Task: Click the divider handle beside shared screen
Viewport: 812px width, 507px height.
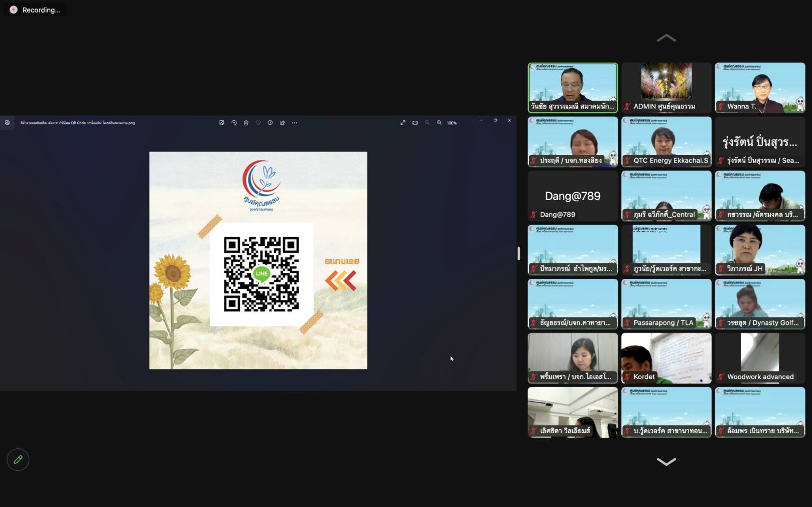Action: pyautogui.click(x=519, y=253)
